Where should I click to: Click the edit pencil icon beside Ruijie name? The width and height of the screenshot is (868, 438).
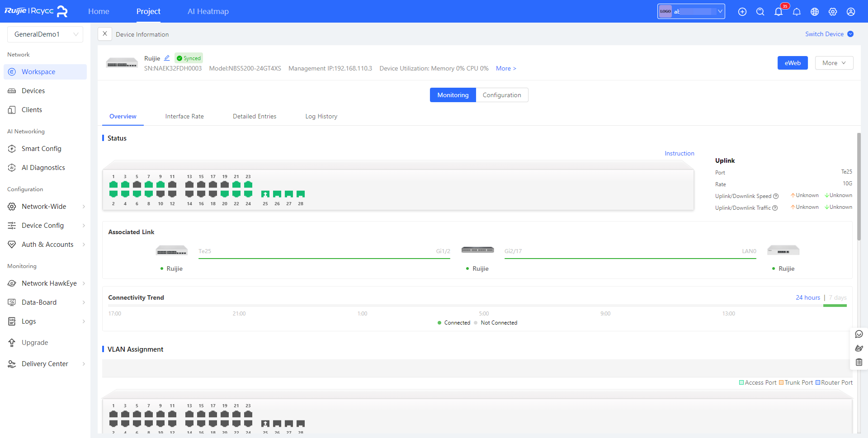pyautogui.click(x=167, y=58)
